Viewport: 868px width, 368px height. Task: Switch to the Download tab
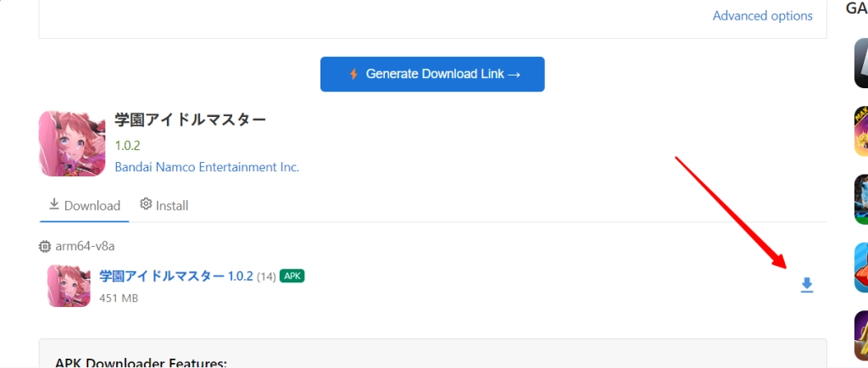[x=84, y=205]
